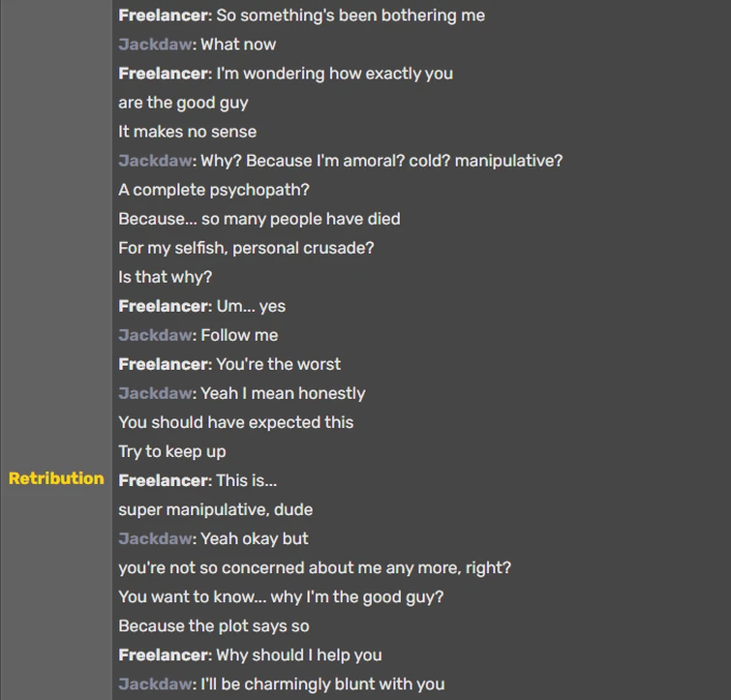Screen dimensions: 731x700
Task: Click the line 'Try to keep up'
Action: [x=172, y=451]
